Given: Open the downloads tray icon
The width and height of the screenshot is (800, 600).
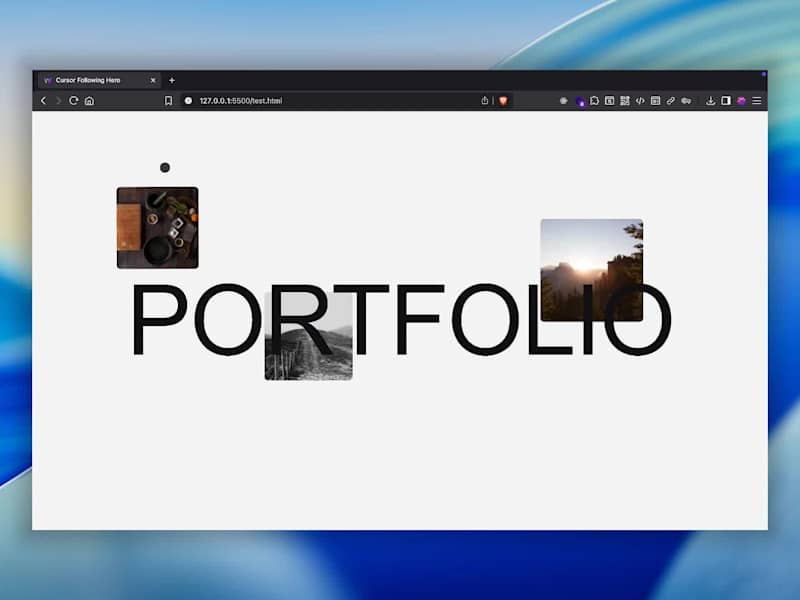Looking at the screenshot, I should point(710,101).
